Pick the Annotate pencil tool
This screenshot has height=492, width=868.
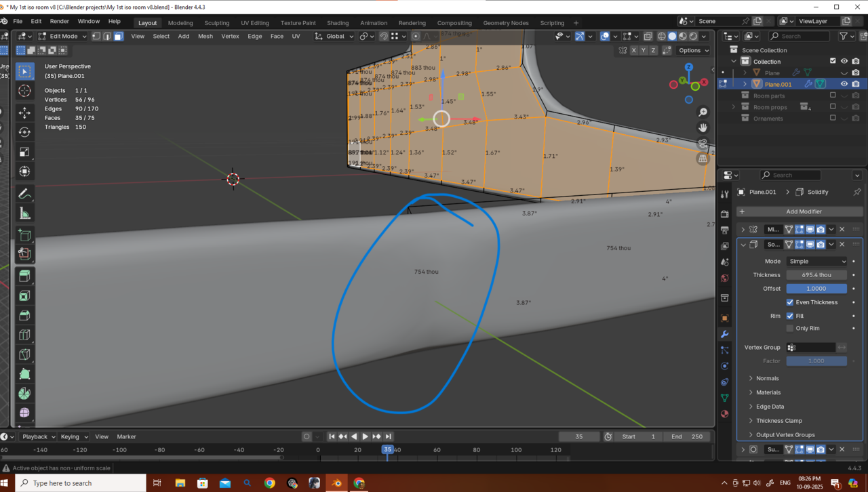point(24,194)
